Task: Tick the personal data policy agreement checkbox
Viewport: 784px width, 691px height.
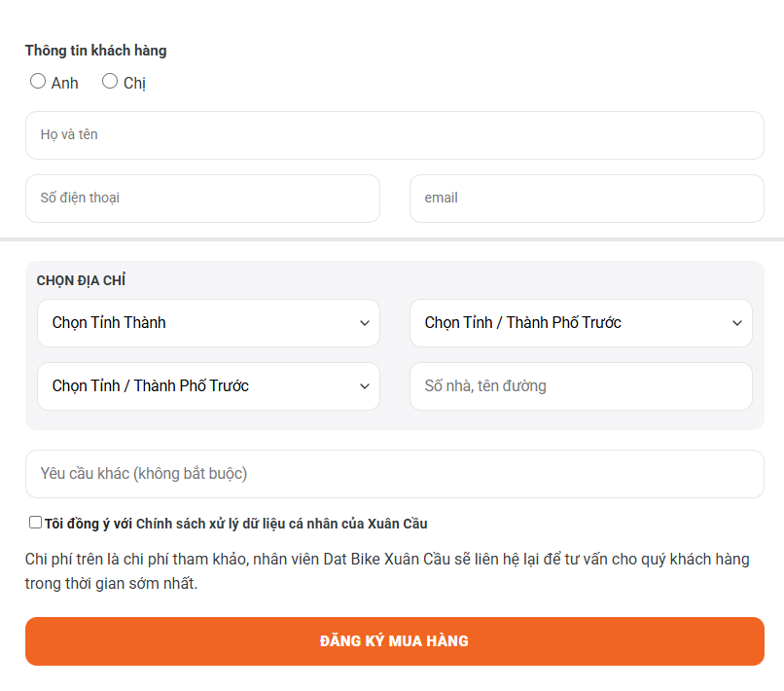Action: (36, 523)
